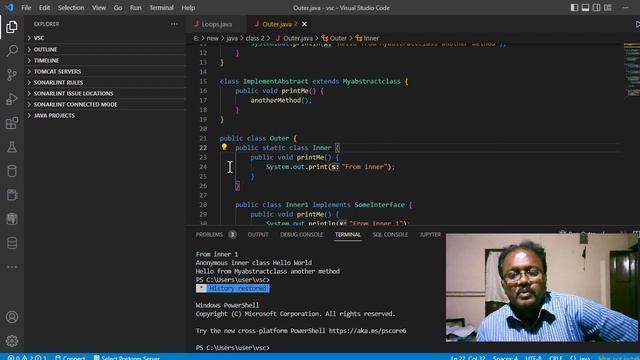The image size is (640, 360).
Task: Open the customize layout icon
Action: [x=608, y=8]
